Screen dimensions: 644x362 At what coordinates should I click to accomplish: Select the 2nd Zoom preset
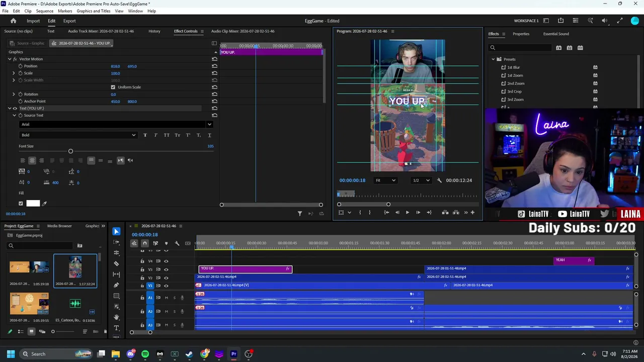pyautogui.click(x=516, y=83)
